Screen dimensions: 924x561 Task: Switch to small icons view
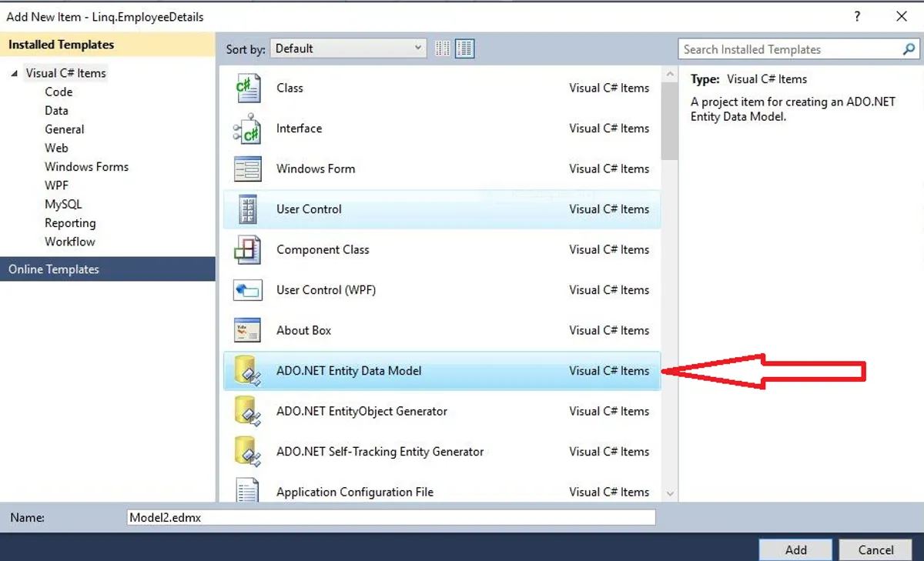(442, 49)
